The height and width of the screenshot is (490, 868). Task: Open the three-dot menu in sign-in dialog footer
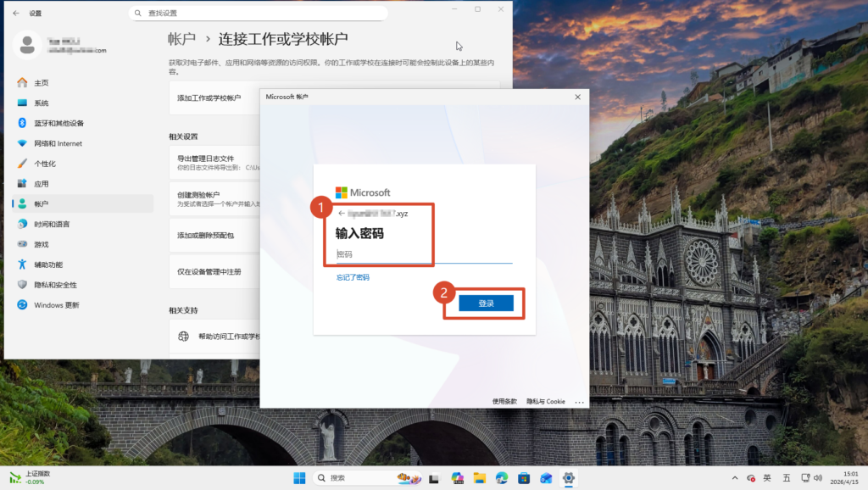click(x=580, y=401)
